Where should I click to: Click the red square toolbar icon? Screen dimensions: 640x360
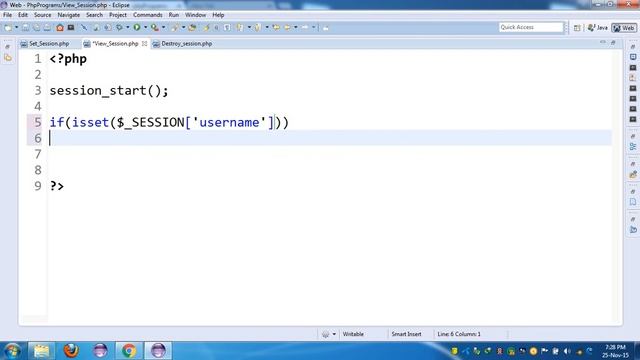tap(60, 28)
